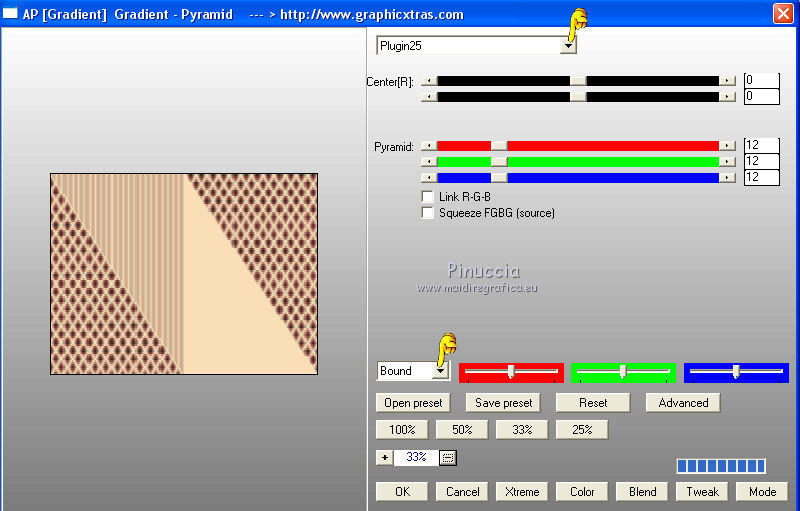
Task: Click the Reset button
Action: 593,403
